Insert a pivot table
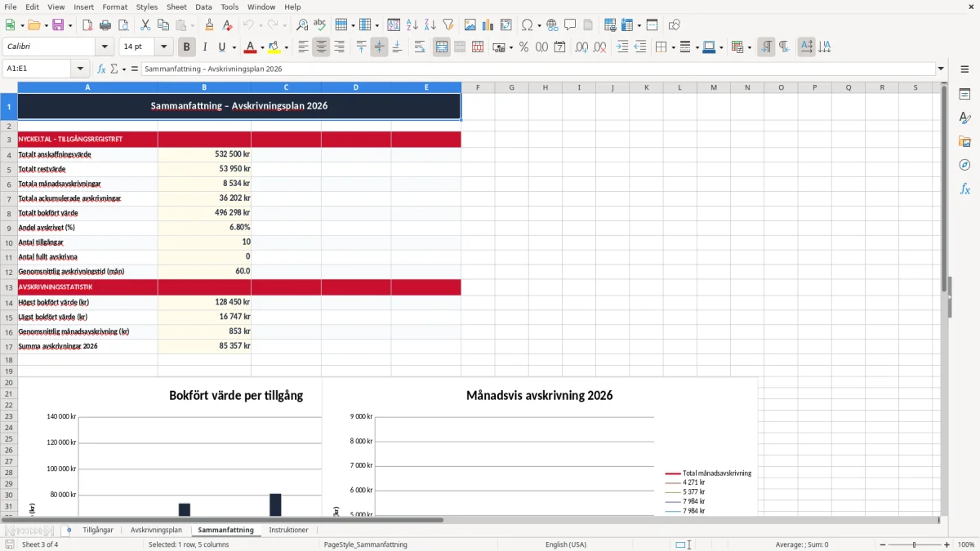Screen dimensions: 980x551 click(x=506, y=25)
